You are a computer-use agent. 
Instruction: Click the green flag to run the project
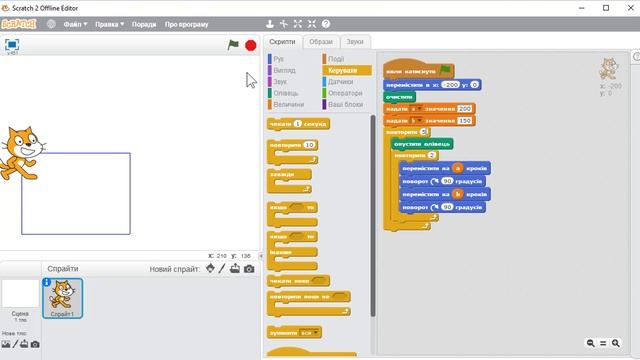(233, 45)
